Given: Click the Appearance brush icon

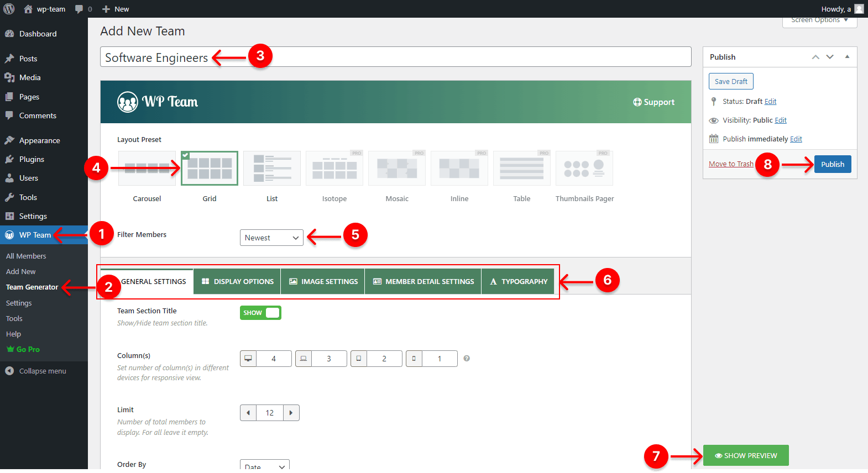Looking at the screenshot, I should 9,140.
